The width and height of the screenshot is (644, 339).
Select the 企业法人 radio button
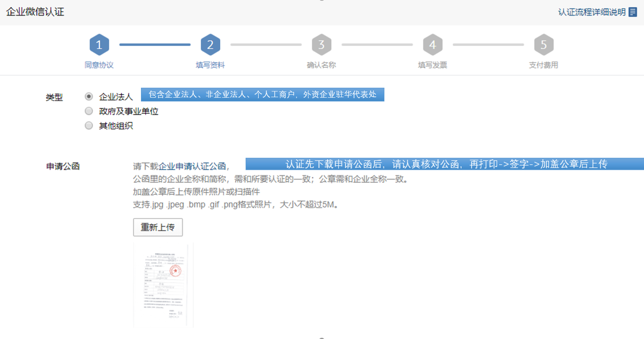point(89,96)
